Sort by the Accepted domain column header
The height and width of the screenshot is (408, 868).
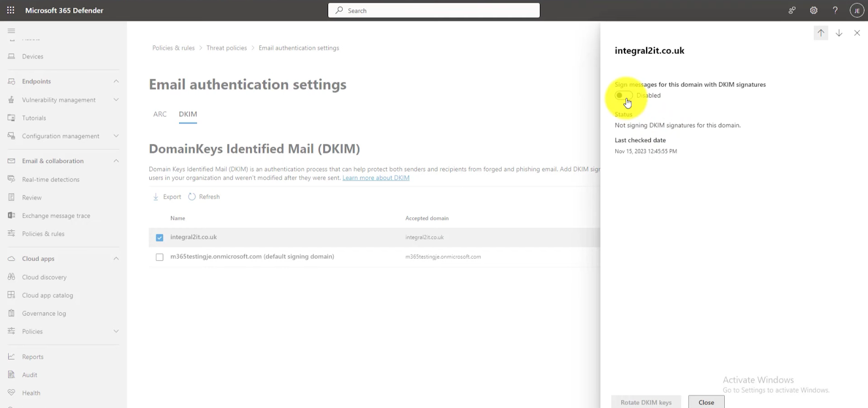pos(427,218)
